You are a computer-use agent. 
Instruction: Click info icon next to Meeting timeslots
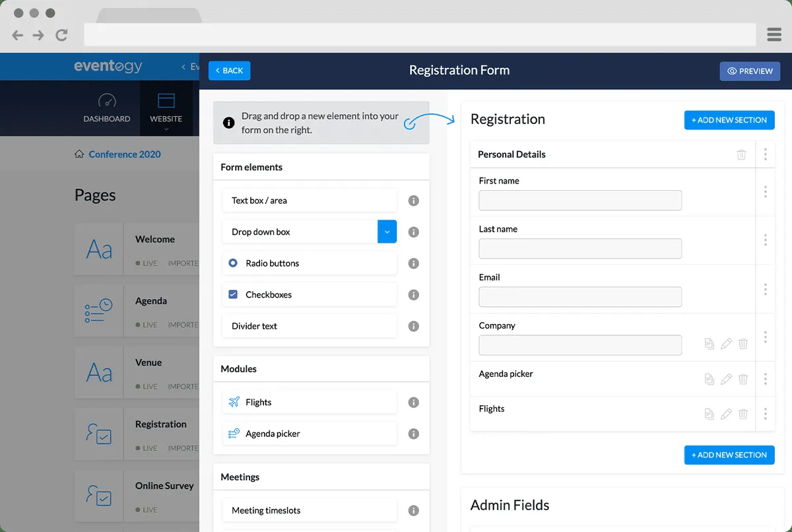414,510
